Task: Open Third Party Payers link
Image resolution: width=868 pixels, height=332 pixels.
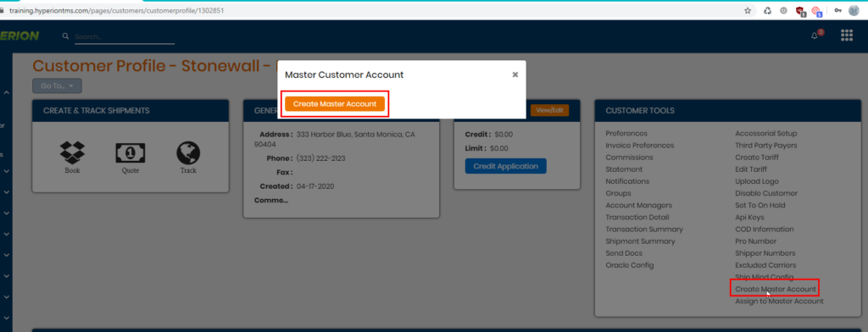Action: click(x=766, y=146)
